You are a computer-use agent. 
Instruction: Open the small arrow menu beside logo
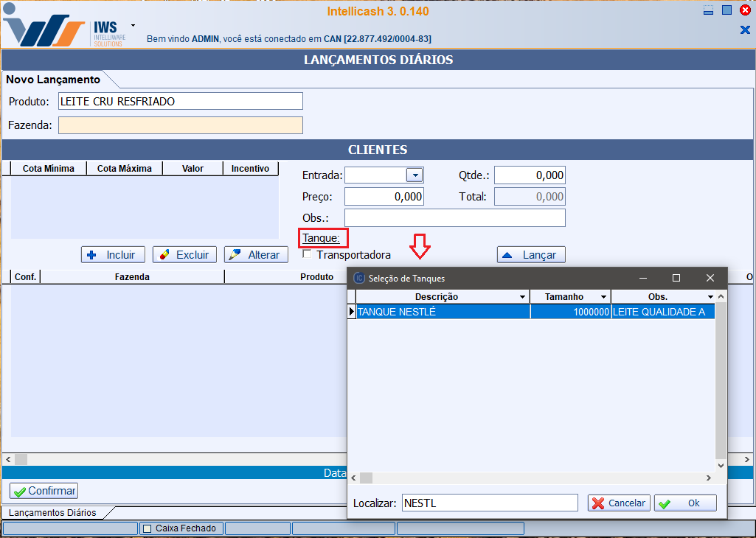pyautogui.click(x=133, y=25)
